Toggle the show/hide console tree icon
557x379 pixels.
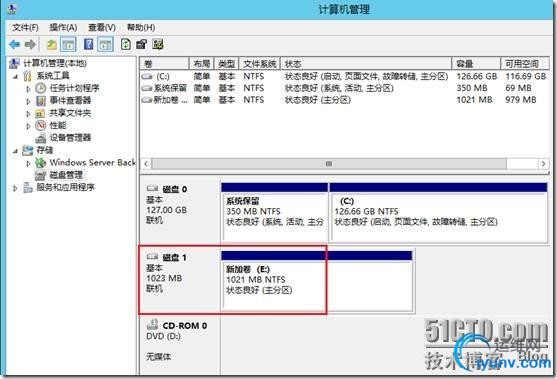68,44
